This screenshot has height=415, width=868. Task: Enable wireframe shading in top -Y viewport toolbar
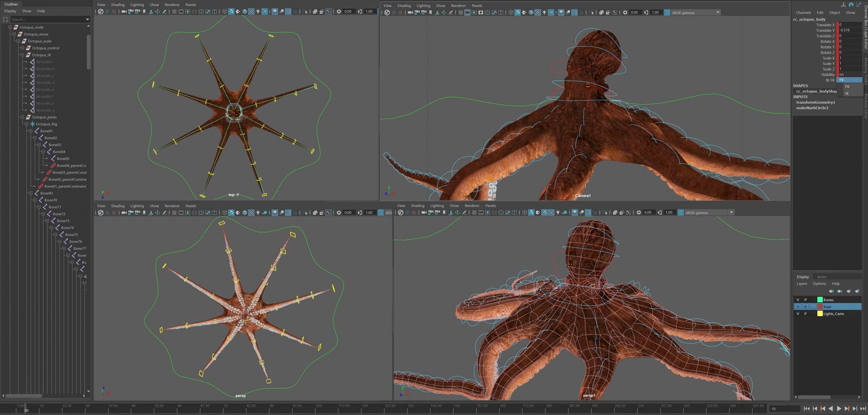[225, 12]
